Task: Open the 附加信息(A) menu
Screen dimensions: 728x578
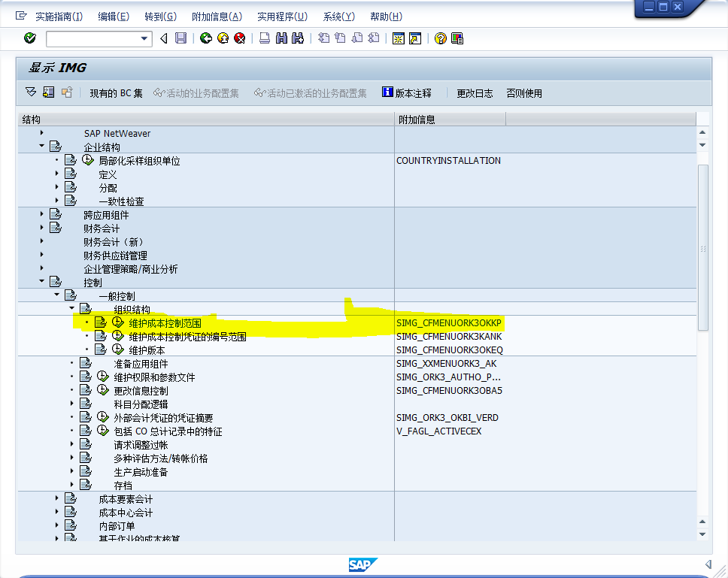Action: point(217,17)
